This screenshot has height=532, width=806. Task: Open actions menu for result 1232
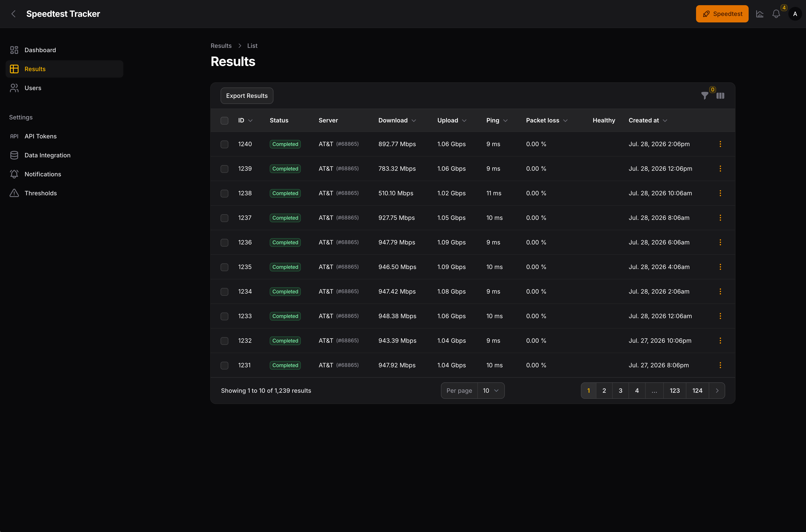(720, 341)
